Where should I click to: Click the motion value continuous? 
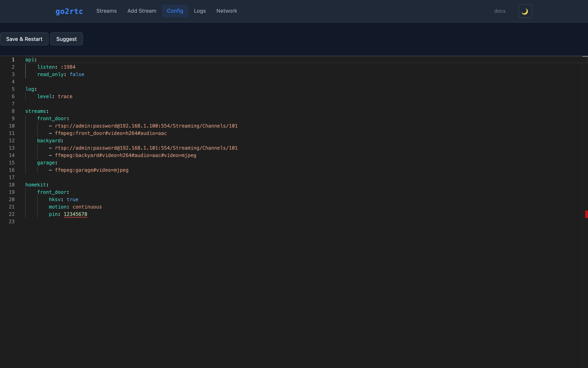[87, 207]
